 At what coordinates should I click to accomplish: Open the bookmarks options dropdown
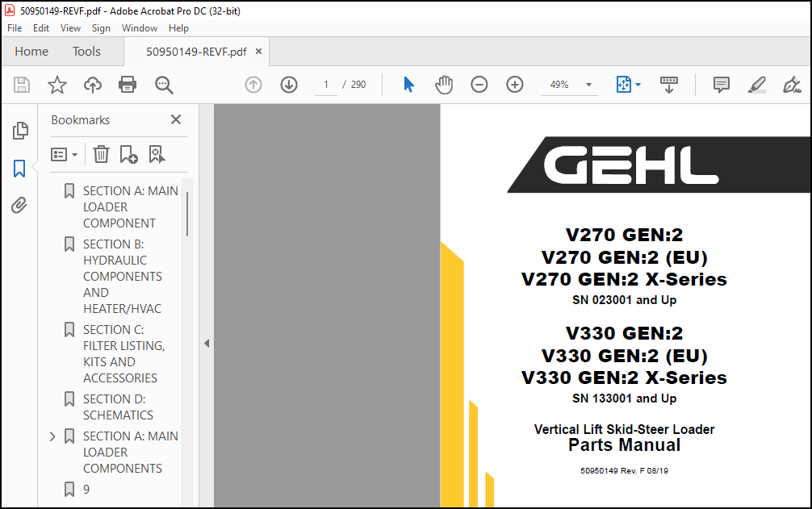point(65,154)
